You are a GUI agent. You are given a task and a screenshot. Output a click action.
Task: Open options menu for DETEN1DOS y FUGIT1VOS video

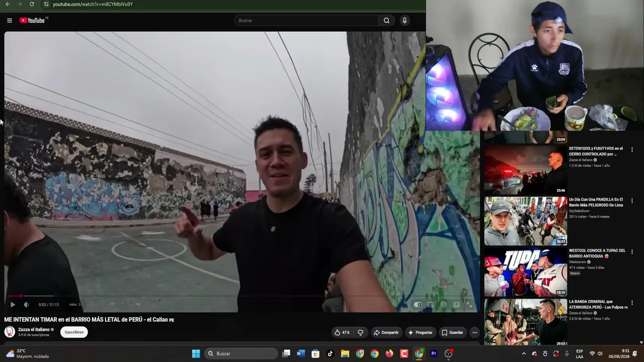632,150
